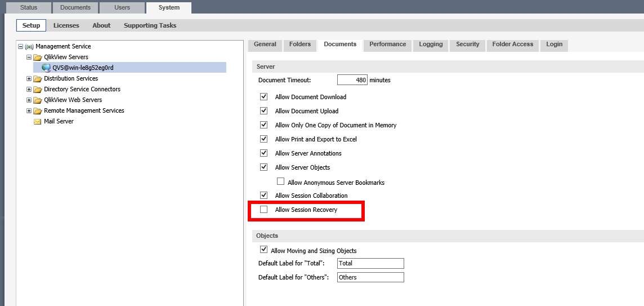Toggle Allow Server Annotations checkbox
This screenshot has height=306, width=644.
(263, 153)
